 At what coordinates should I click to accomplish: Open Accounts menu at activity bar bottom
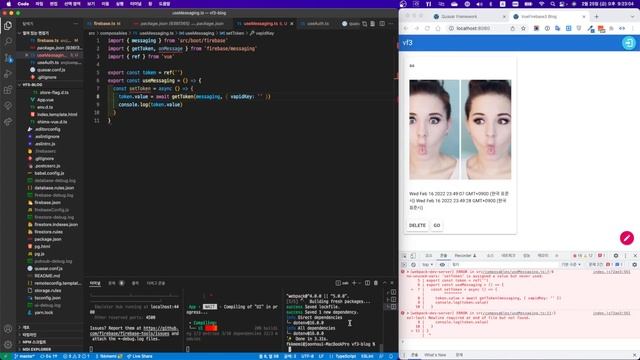8,329
